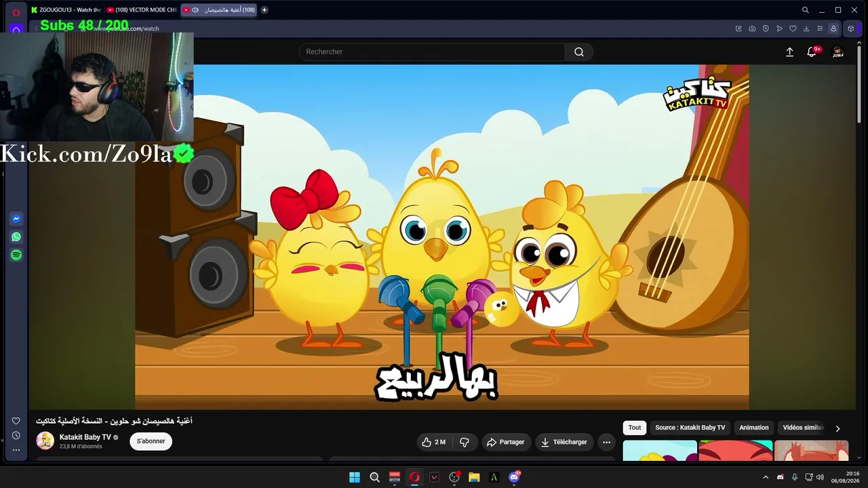Click the Télécharger download button
Image resolution: width=868 pixels, height=488 pixels.
tap(564, 442)
